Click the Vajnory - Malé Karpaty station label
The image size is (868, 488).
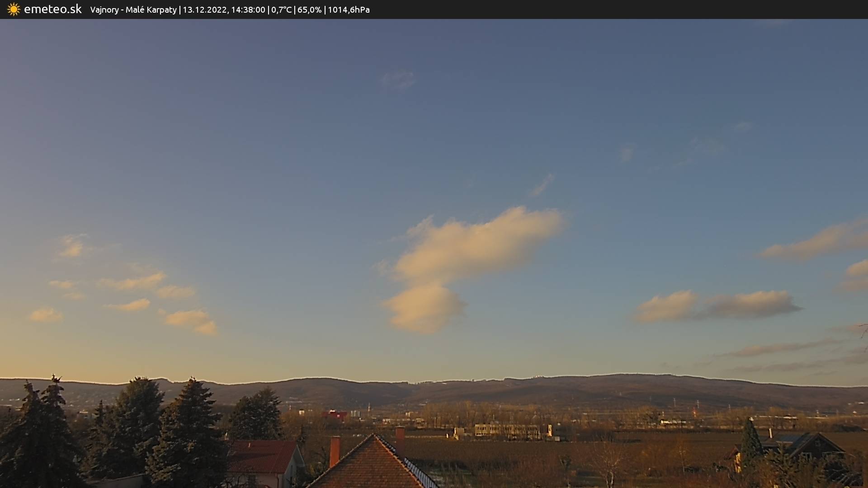[133, 9]
